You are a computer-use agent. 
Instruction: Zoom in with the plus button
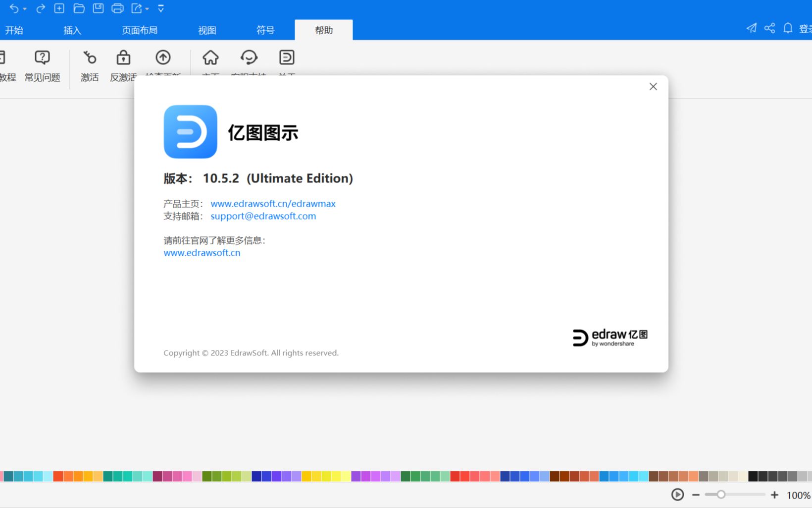pos(774,495)
